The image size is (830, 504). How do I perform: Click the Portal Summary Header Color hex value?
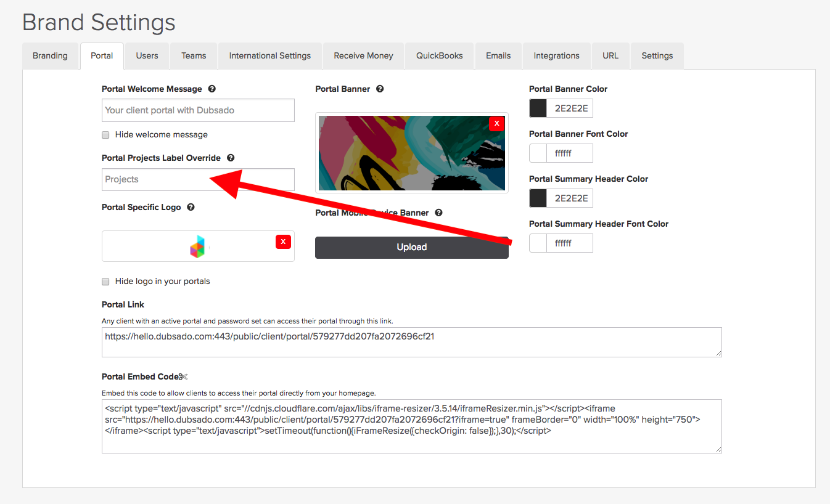pos(570,198)
